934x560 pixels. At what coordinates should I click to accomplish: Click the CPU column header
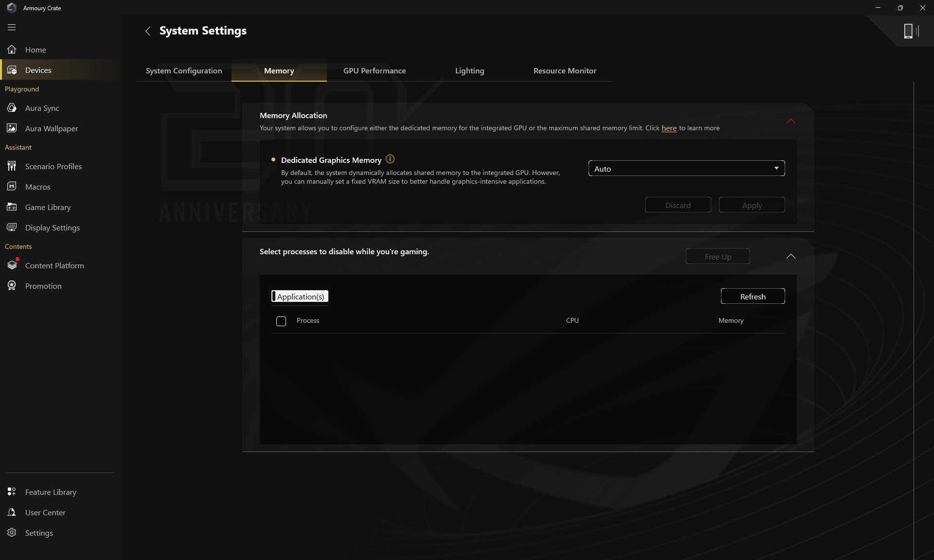(573, 320)
